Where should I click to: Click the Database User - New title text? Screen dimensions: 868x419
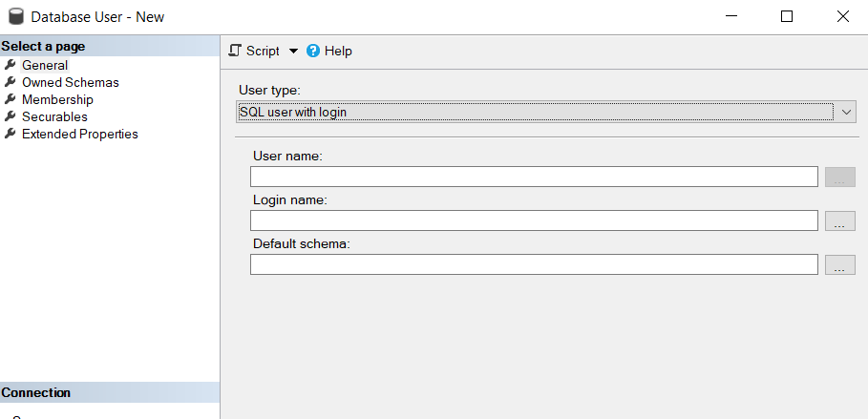pos(97,17)
